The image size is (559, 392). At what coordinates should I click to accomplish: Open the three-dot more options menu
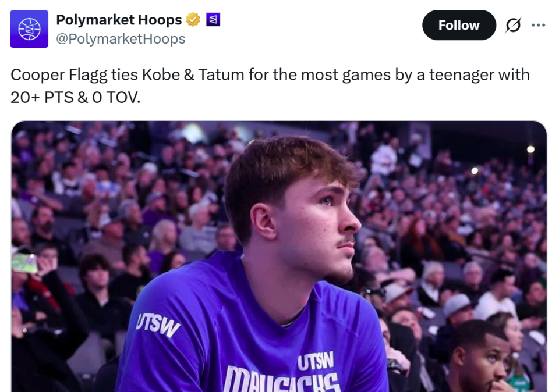pos(539,26)
